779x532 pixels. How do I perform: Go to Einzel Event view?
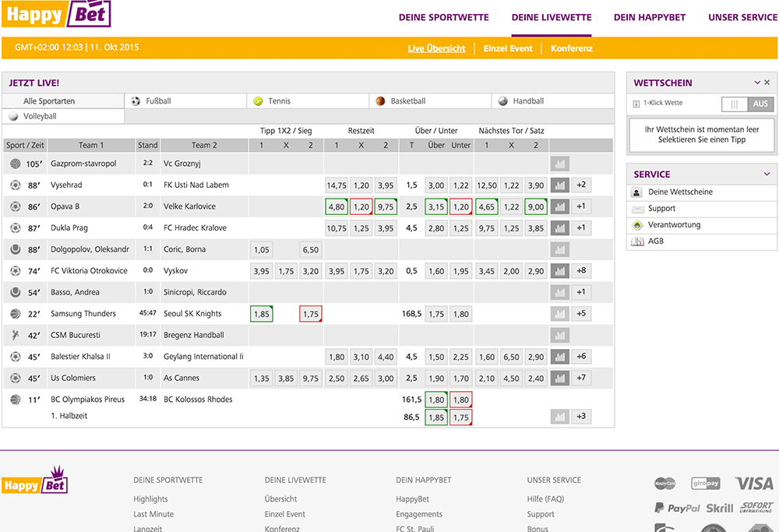point(508,48)
